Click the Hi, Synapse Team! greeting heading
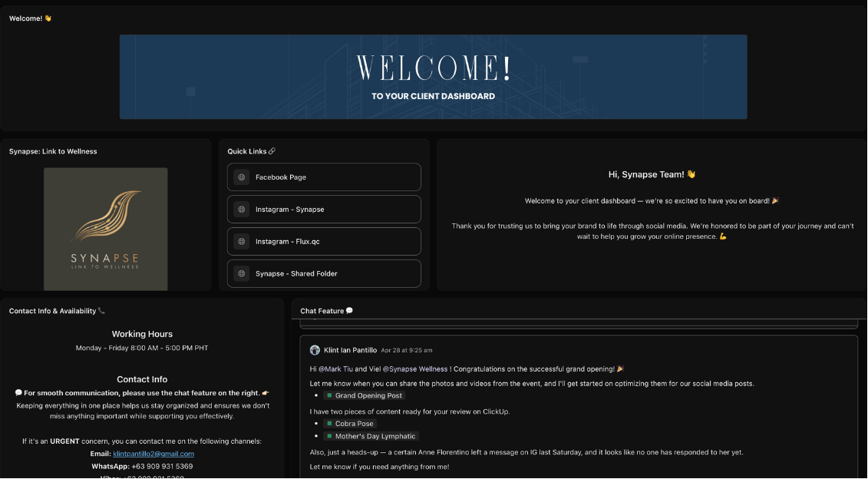Viewport: 868px width, 479px height. (x=652, y=174)
